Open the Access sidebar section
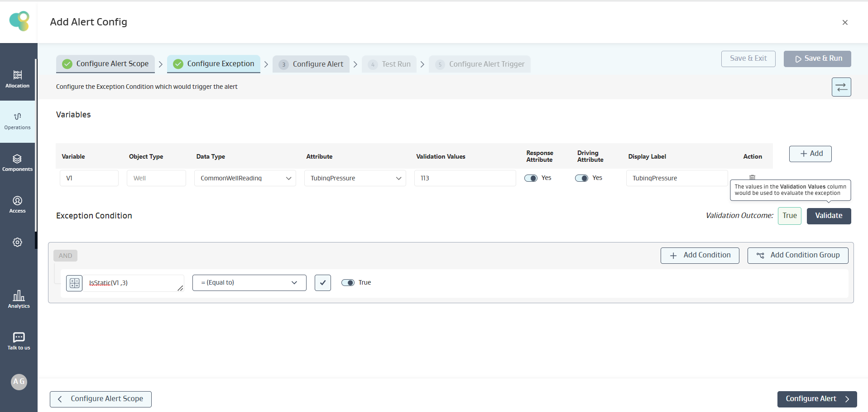 [x=17, y=204]
